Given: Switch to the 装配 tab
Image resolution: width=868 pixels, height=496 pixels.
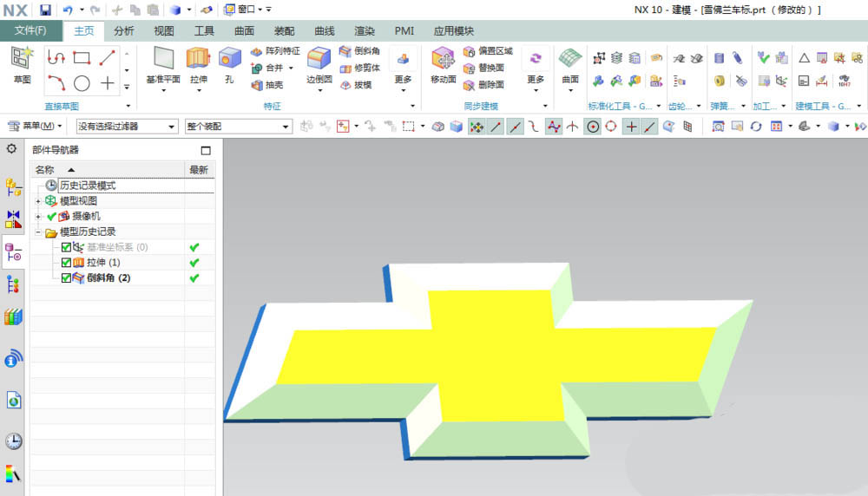Looking at the screenshot, I should click(x=284, y=31).
